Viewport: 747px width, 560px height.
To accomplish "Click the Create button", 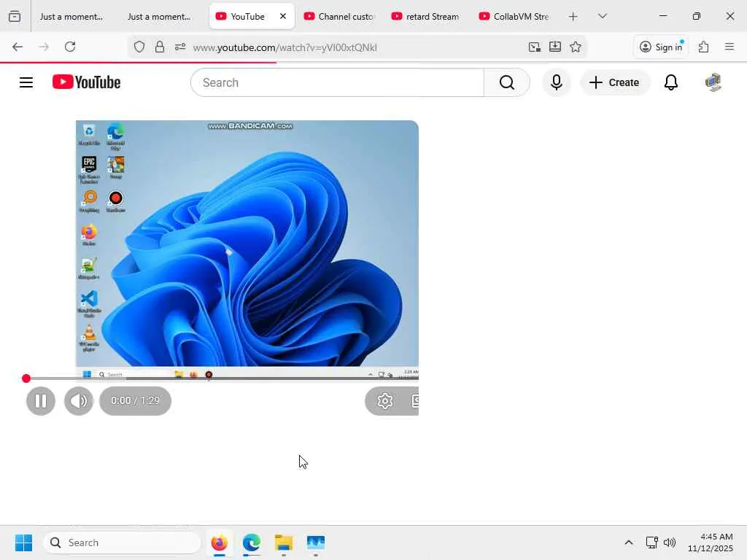I will point(614,82).
